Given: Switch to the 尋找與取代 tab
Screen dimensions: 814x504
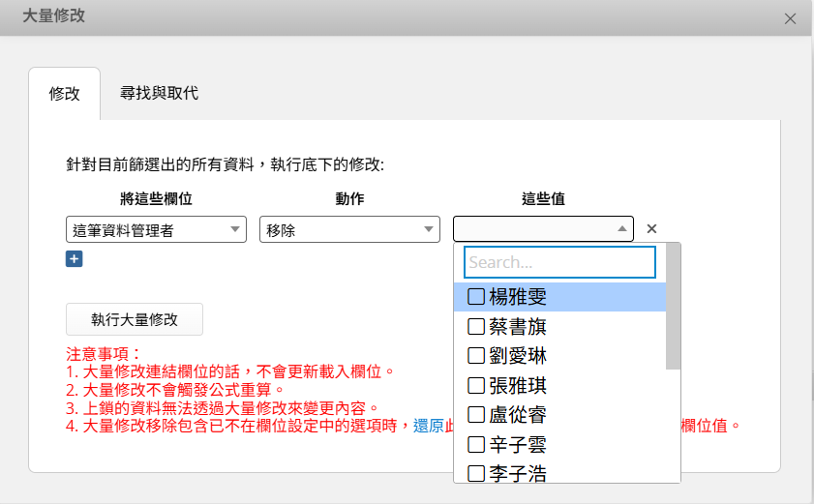Looking at the screenshot, I should (x=159, y=94).
